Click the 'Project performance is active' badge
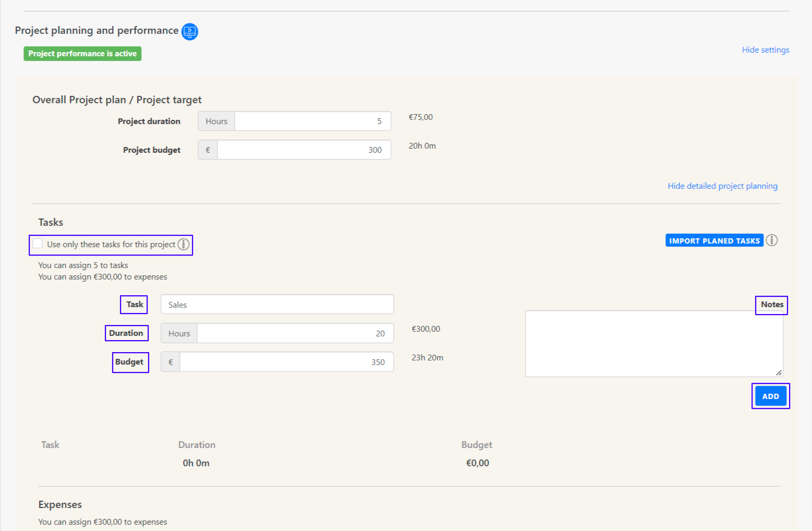 click(x=82, y=53)
